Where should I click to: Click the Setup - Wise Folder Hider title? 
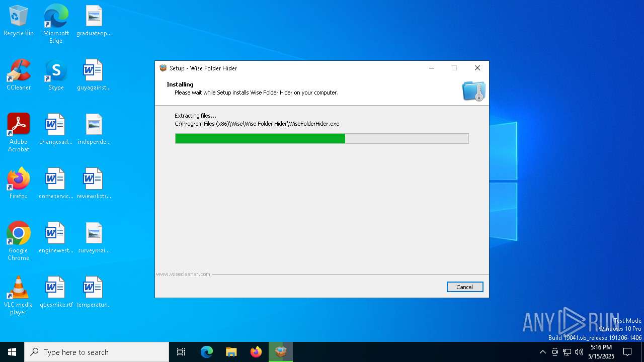pyautogui.click(x=203, y=68)
